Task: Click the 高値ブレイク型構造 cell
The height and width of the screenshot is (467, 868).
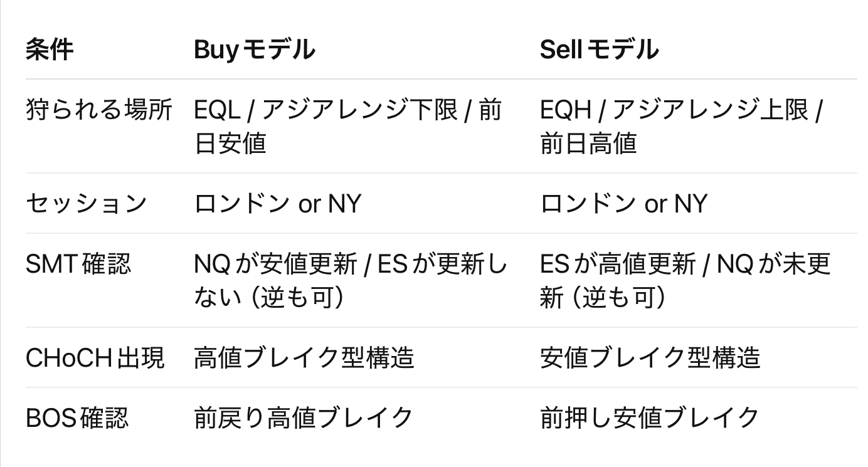Action: tap(304, 358)
